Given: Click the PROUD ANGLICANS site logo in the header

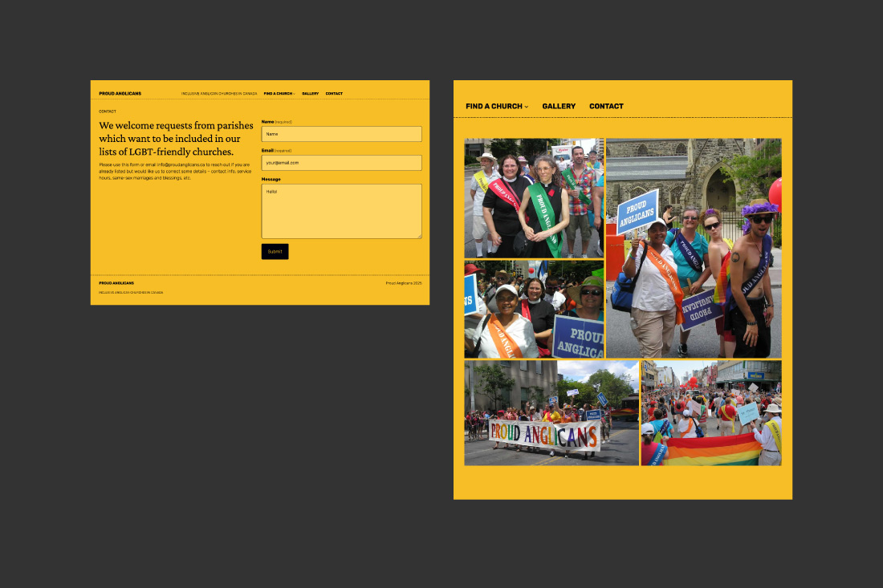Looking at the screenshot, I should 119,93.
